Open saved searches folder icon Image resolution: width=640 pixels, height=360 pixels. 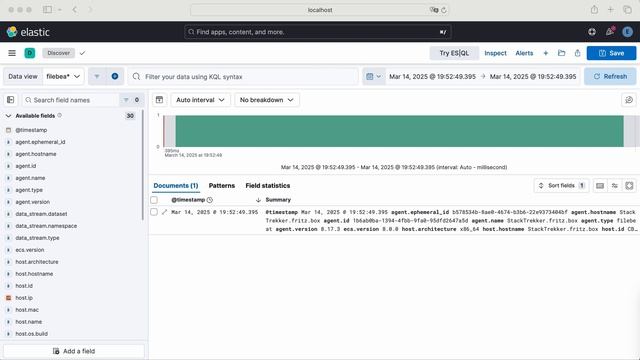tap(562, 53)
